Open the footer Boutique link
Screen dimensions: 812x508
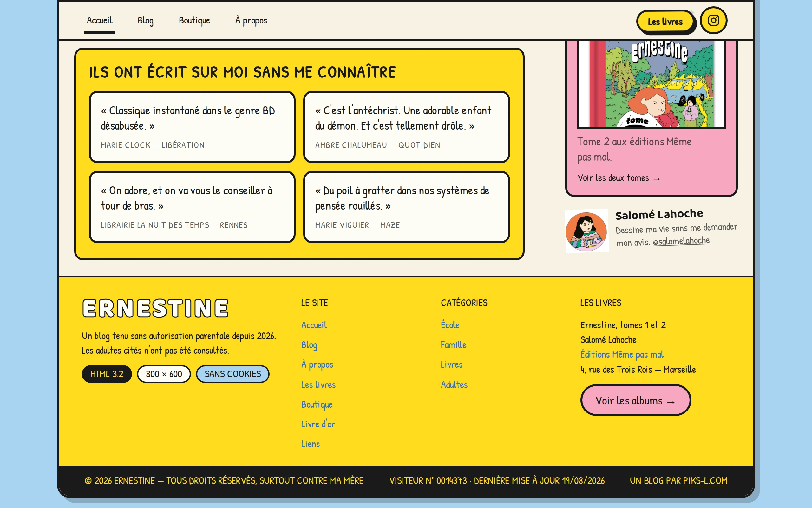point(317,404)
